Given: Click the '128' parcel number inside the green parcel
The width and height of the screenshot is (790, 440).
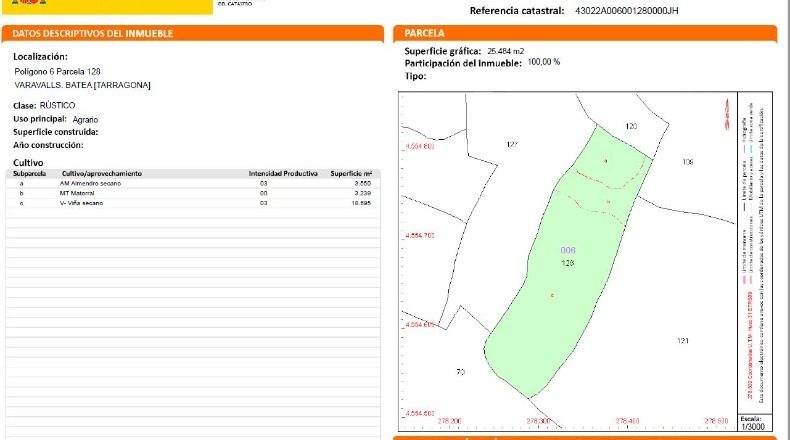Looking at the screenshot, I should (x=568, y=263).
